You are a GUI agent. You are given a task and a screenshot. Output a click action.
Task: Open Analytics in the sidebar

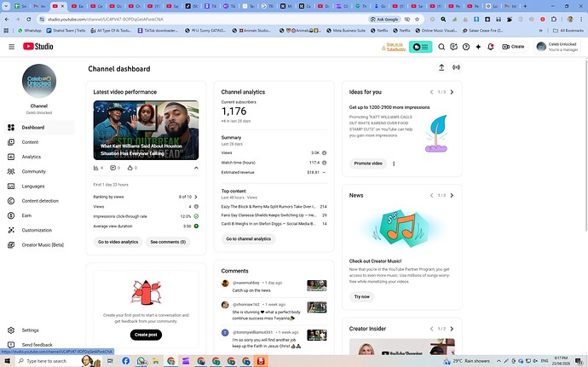[39, 157]
